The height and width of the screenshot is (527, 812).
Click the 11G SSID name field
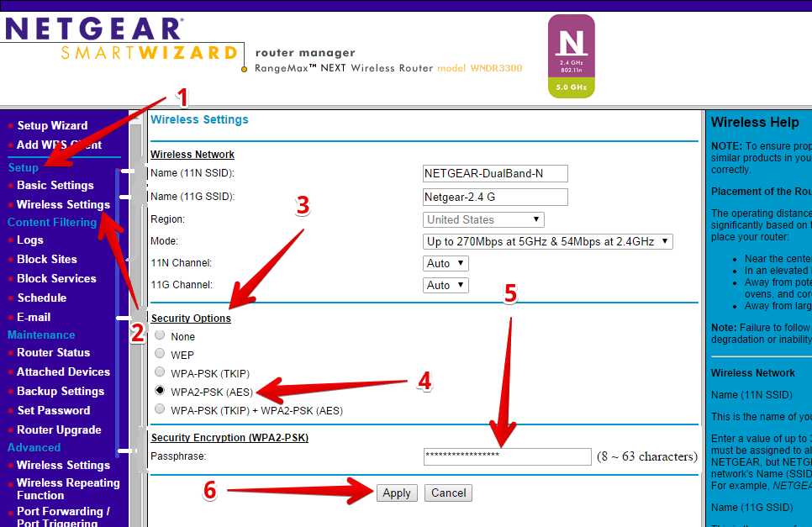(495, 198)
